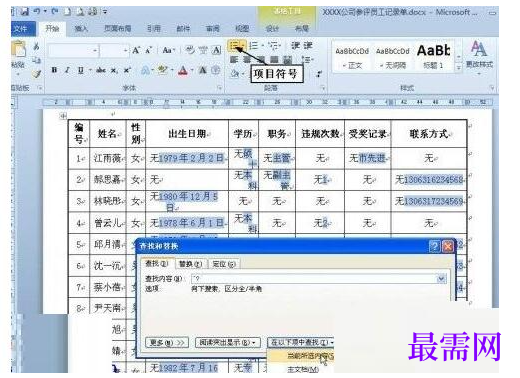Apply subscript formatting
This screenshot has width=520, height=378.
pyautogui.click(x=114, y=70)
